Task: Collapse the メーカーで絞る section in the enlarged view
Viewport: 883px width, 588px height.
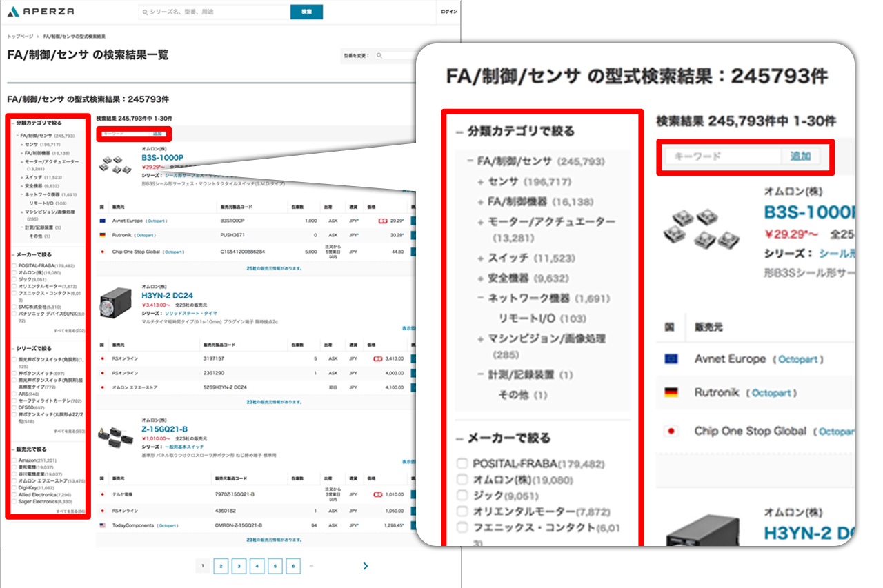Action: pos(459,438)
